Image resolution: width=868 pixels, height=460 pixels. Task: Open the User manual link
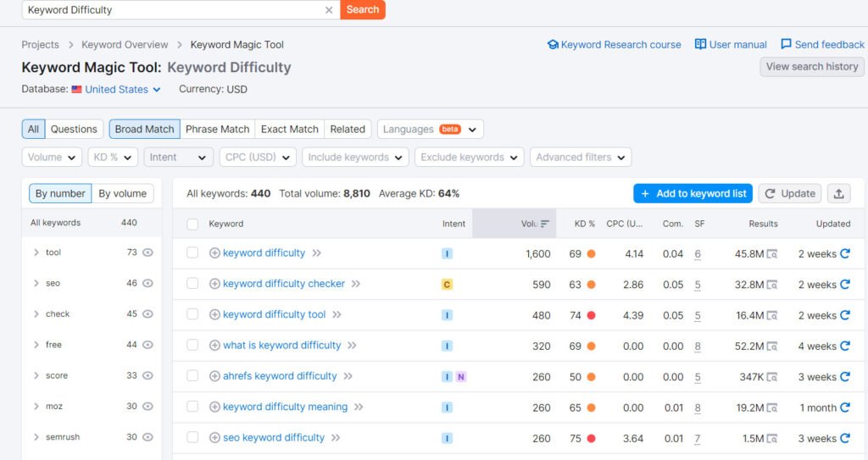[731, 45]
